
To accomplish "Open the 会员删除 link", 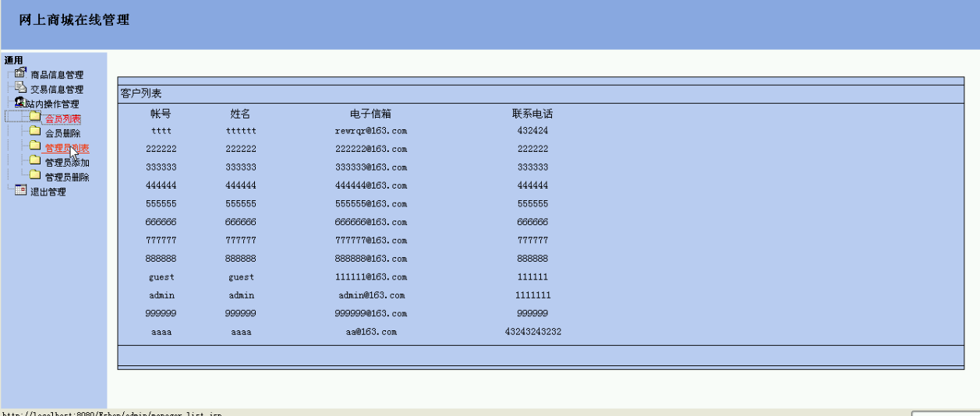I will click(62, 134).
